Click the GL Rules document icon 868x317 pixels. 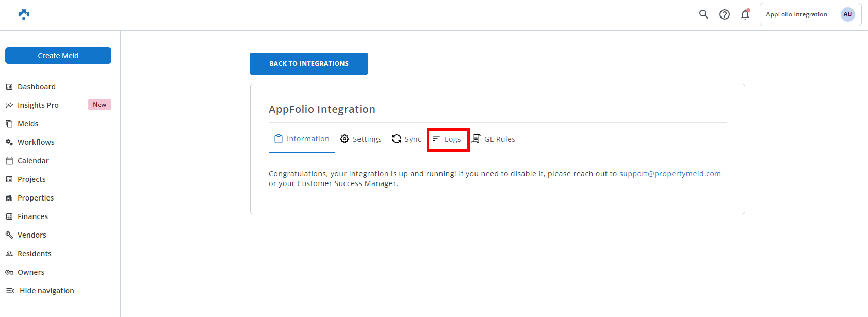point(476,139)
